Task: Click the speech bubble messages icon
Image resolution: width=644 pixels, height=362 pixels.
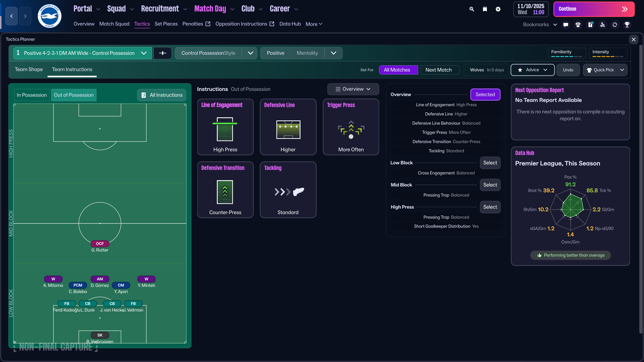Action: click(566, 24)
